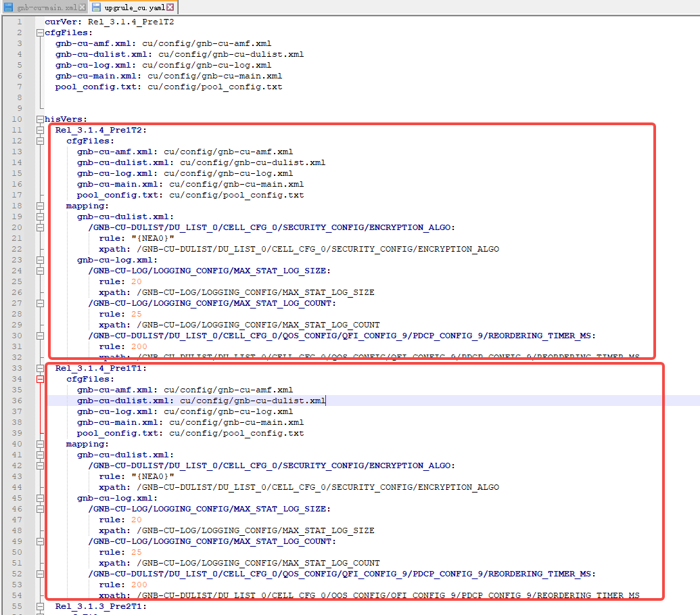Fold the mapping block on line 40
The width and height of the screenshot is (700, 615).
click(40, 444)
